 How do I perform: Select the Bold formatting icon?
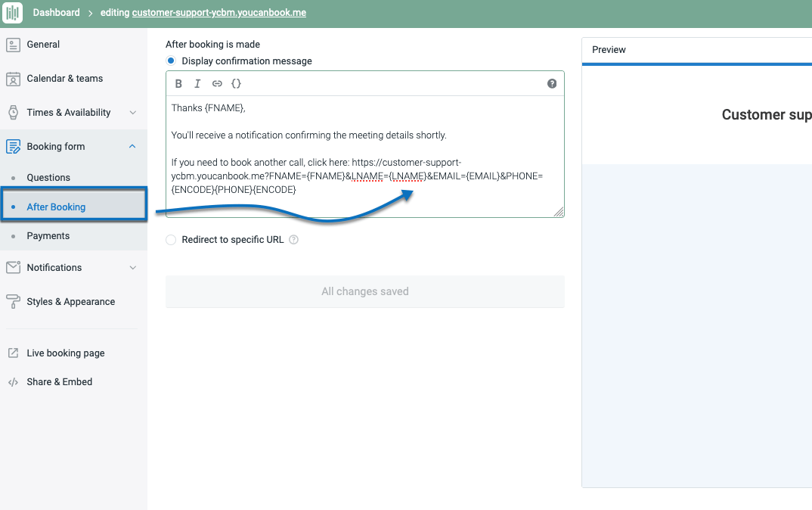click(x=178, y=83)
